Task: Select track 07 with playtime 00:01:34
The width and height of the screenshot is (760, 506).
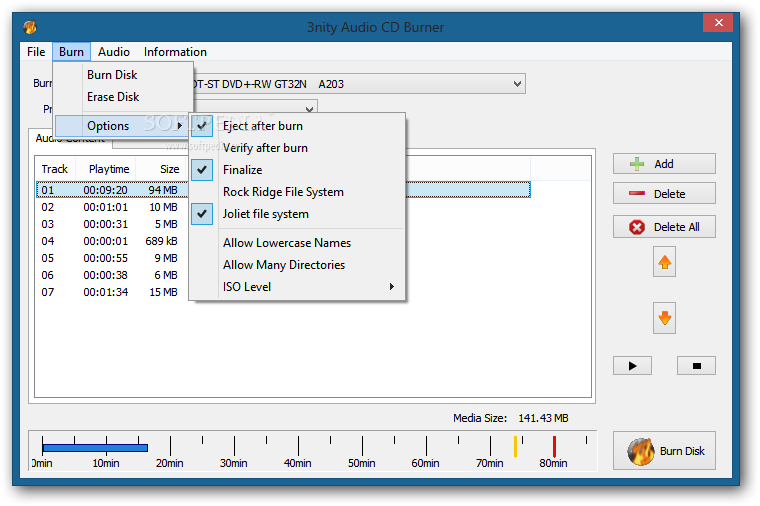Action: pos(111,292)
